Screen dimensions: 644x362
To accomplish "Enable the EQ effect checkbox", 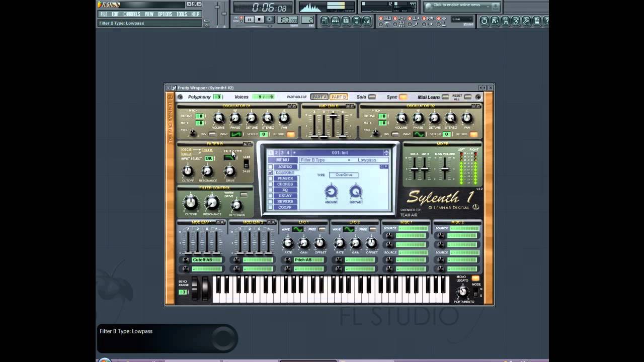I will [270, 190].
